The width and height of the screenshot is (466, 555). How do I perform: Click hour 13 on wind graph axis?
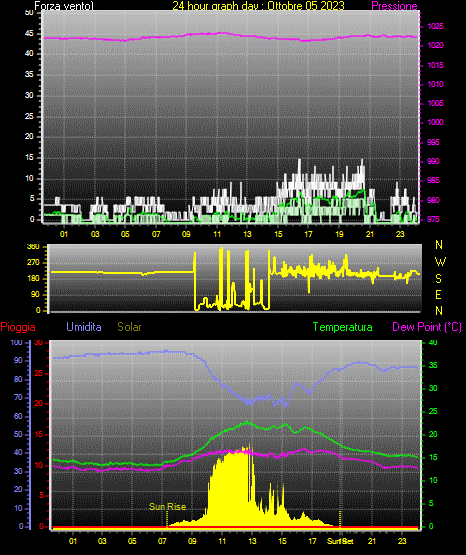pos(247,234)
